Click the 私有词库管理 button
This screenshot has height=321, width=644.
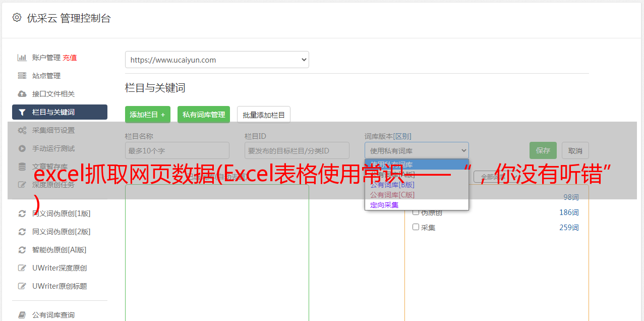[x=204, y=115]
